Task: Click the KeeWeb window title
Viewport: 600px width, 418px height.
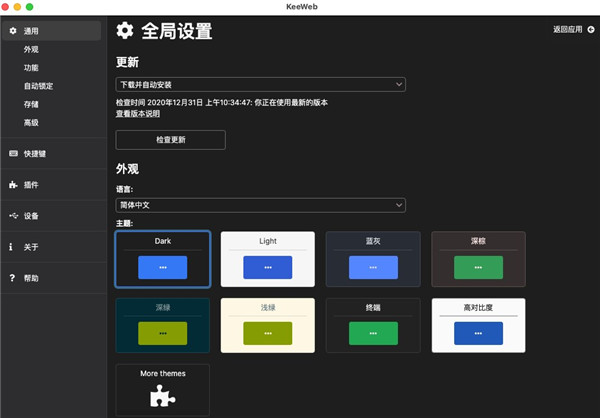Action: pyautogui.click(x=302, y=7)
